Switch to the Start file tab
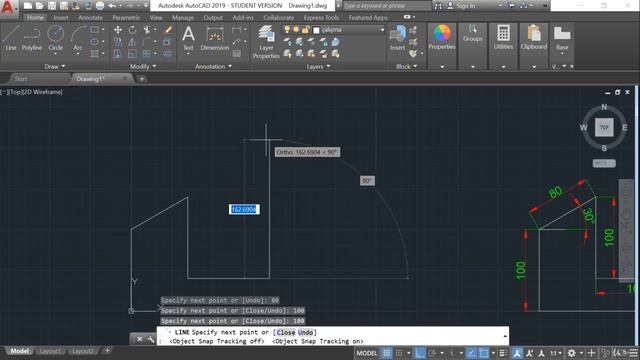640x360 pixels. pyautogui.click(x=20, y=79)
